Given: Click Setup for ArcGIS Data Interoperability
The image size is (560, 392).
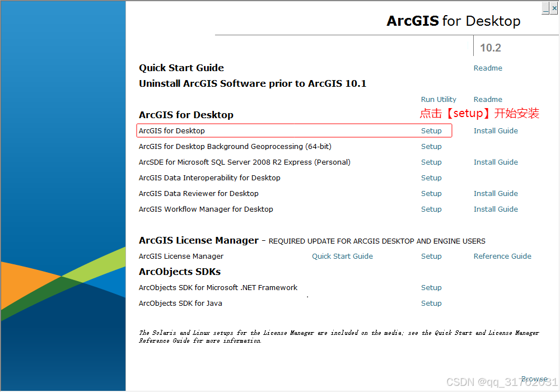Looking at the screenshot, I should pos(431,178).
